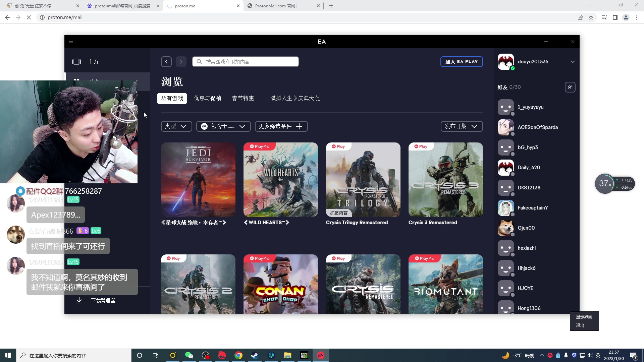This screenshot has width=644, height=362.
Task: Open the Chrome side panel icon
Action: point(615,17)
